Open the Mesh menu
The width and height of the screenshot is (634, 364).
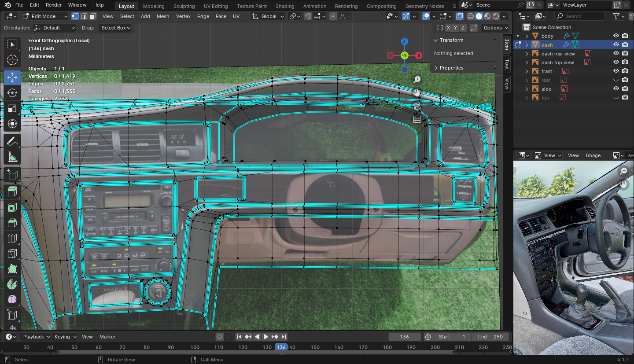tap(162, 16)
